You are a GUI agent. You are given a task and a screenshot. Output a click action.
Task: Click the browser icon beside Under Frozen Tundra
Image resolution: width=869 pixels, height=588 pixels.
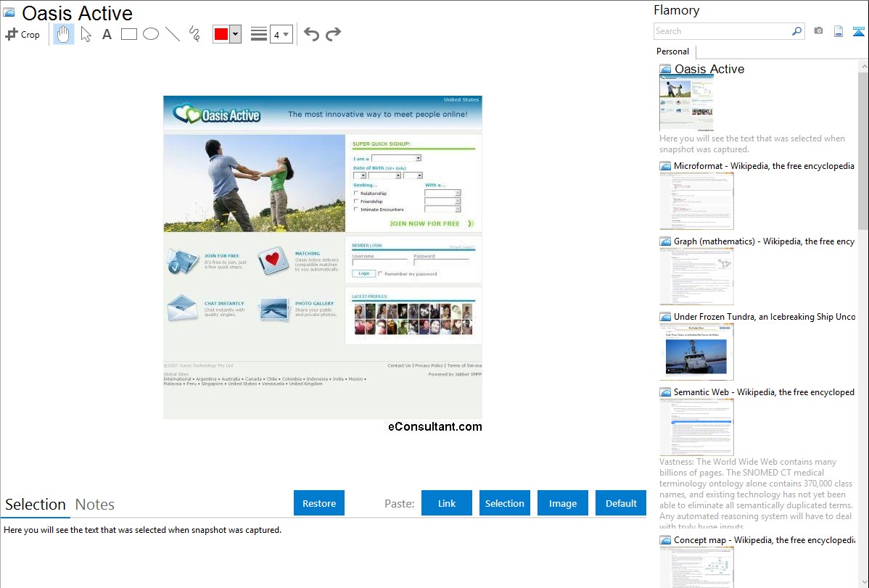tap(665, 317)
